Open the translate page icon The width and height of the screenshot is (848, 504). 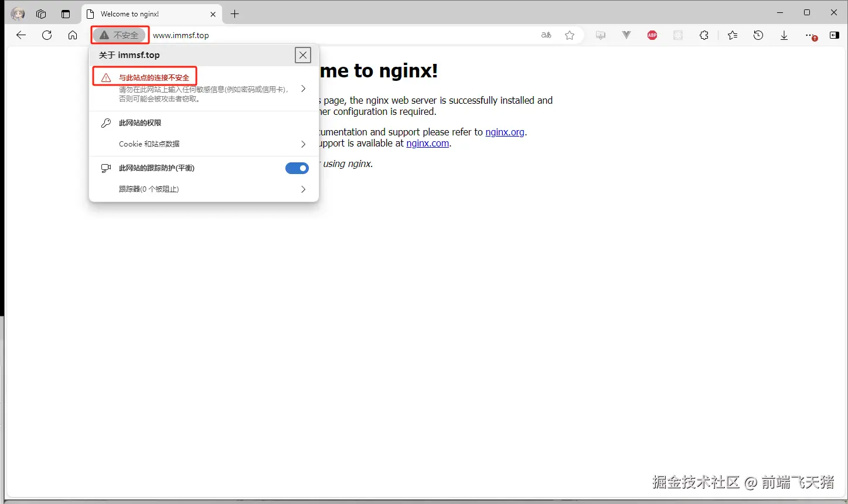pos(546,35)
